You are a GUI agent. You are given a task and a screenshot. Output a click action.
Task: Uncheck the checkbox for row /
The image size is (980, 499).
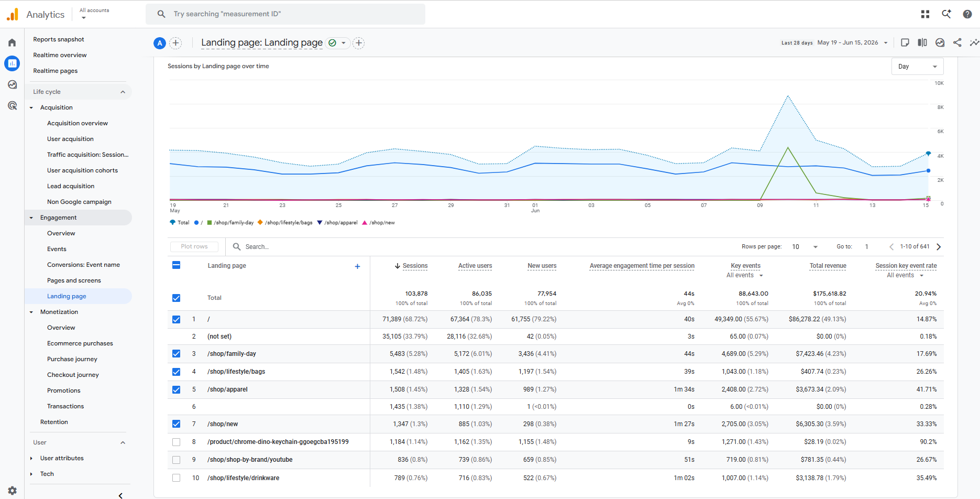click(177, 319)
